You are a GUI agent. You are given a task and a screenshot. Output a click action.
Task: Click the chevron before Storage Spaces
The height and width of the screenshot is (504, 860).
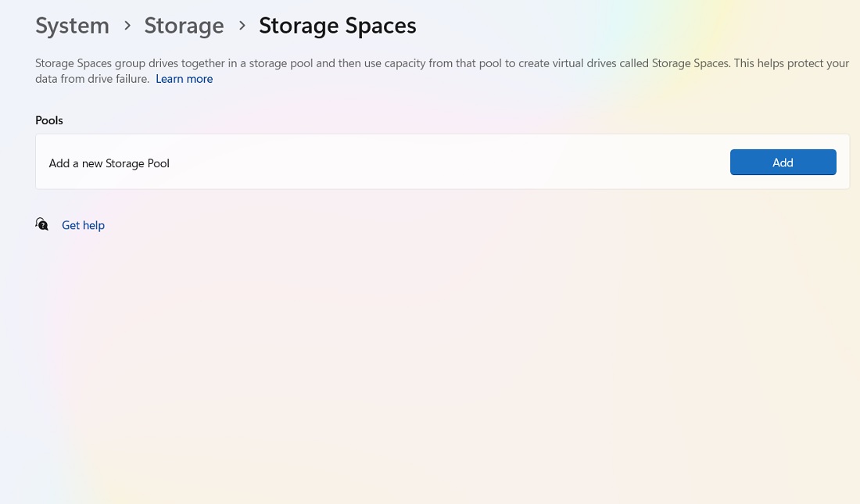point(242,25)
